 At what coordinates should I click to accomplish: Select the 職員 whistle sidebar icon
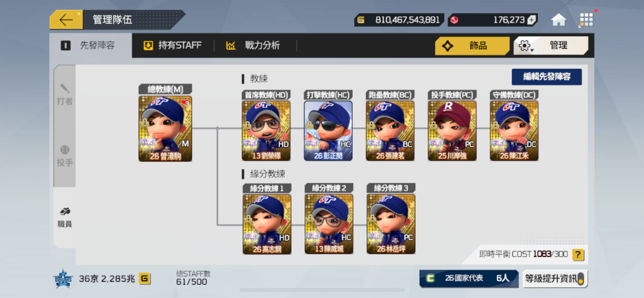click(65, 218)
